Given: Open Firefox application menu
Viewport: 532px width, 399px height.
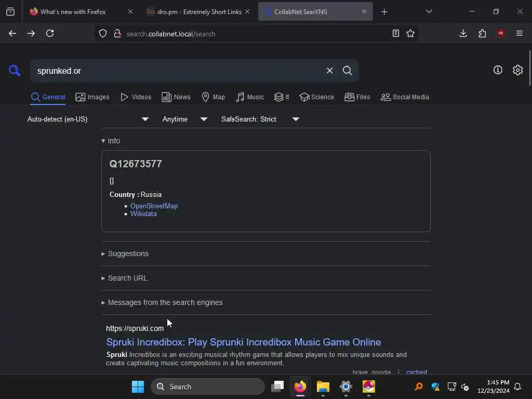Looking at the screenshot, I should pos(519,33).
